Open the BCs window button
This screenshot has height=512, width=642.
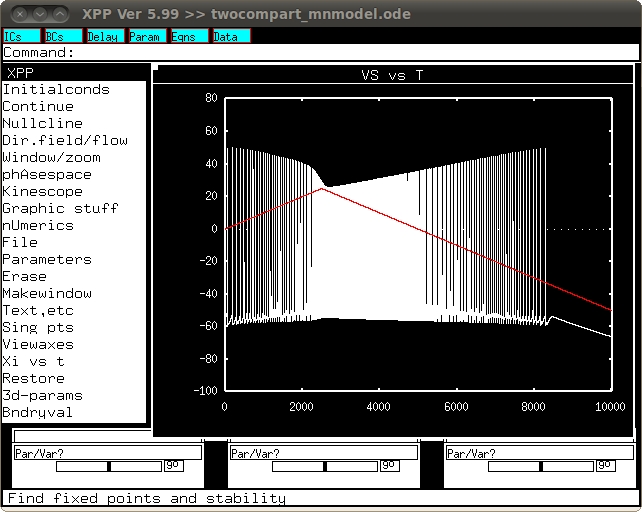(63, 36)
